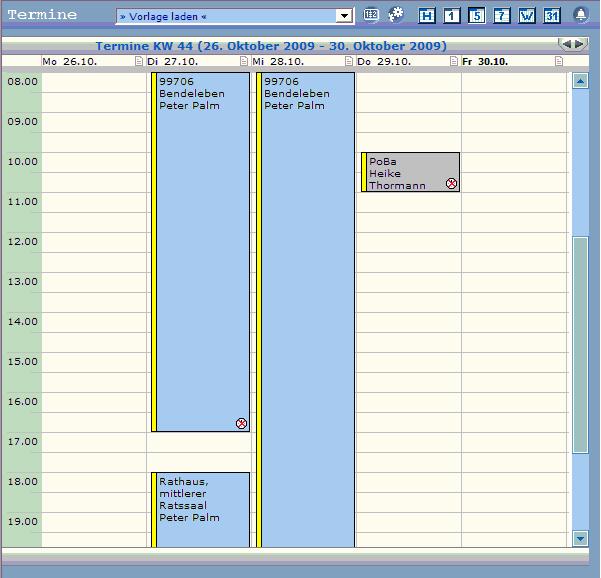
Task: Open the 'W' week view icon
Action: click(527, 15)
